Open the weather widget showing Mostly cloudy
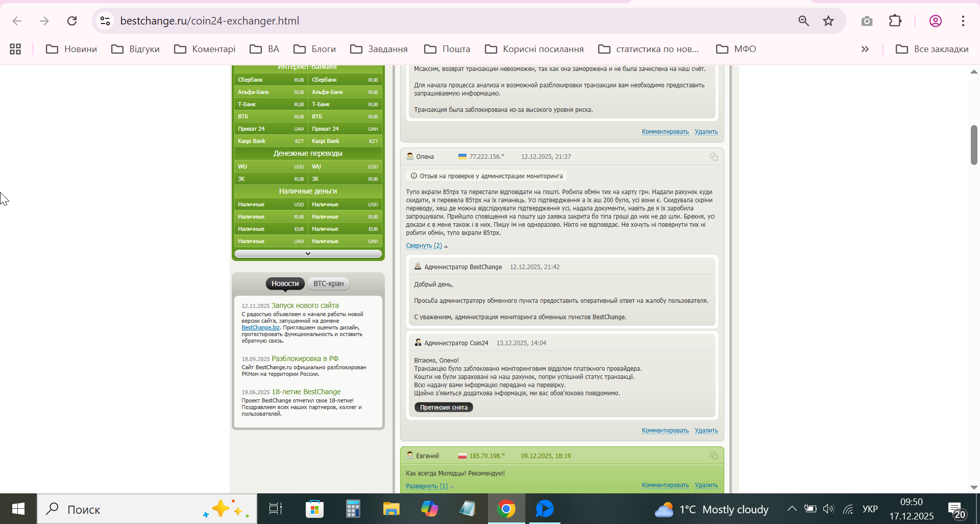This screenshot has height=524, width=980. (711, 509)
